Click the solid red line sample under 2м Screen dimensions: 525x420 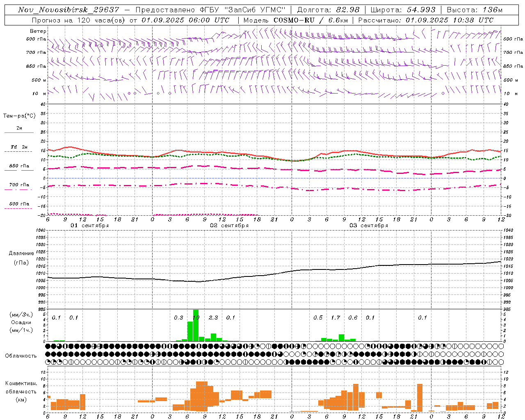click(x=19, y=133)
